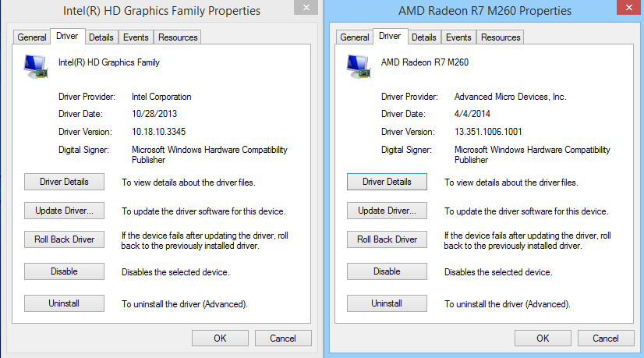Click Intel Corporation provider text
The image size is (644, 358).
(161, 97)
